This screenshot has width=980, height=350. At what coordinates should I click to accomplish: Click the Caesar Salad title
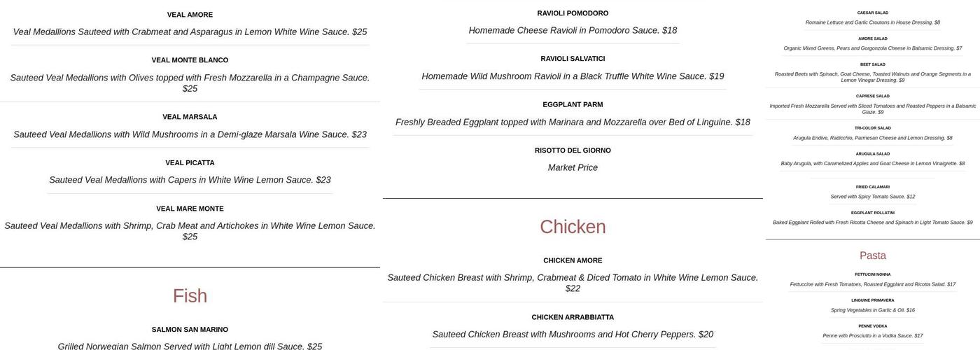[x=872, y=13]
